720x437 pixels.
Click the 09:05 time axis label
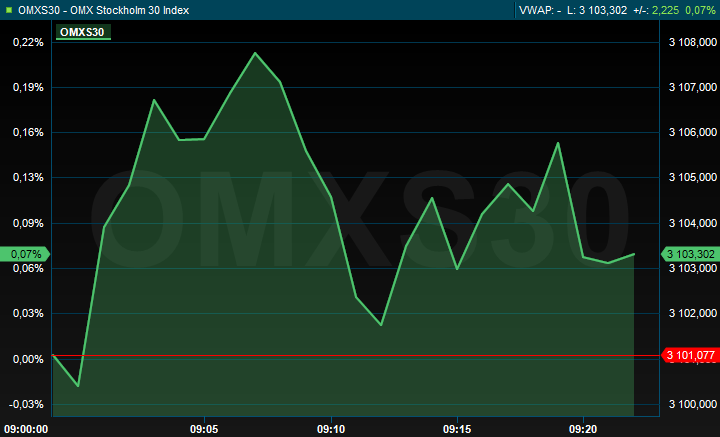pyautogui.click(x=204, y=428)
